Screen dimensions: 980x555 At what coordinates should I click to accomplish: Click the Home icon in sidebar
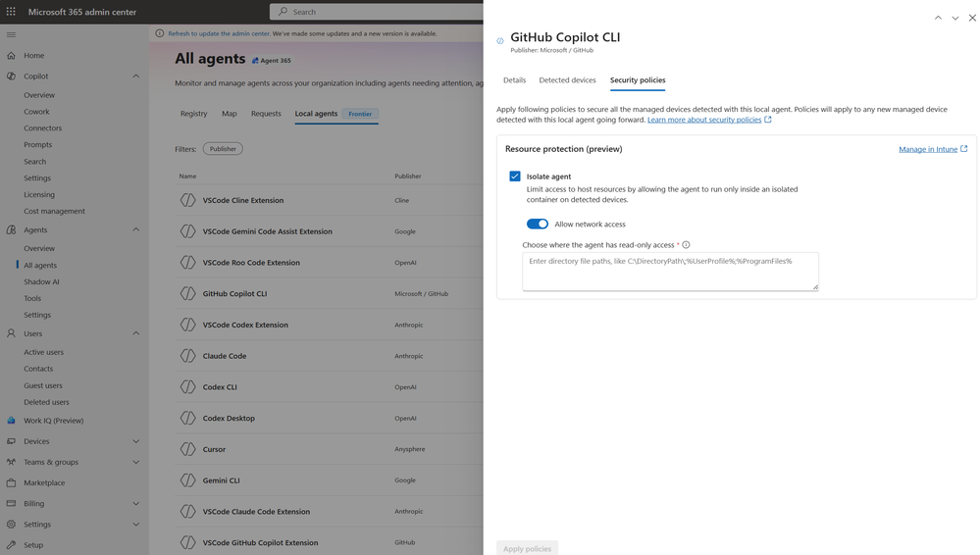11,56
